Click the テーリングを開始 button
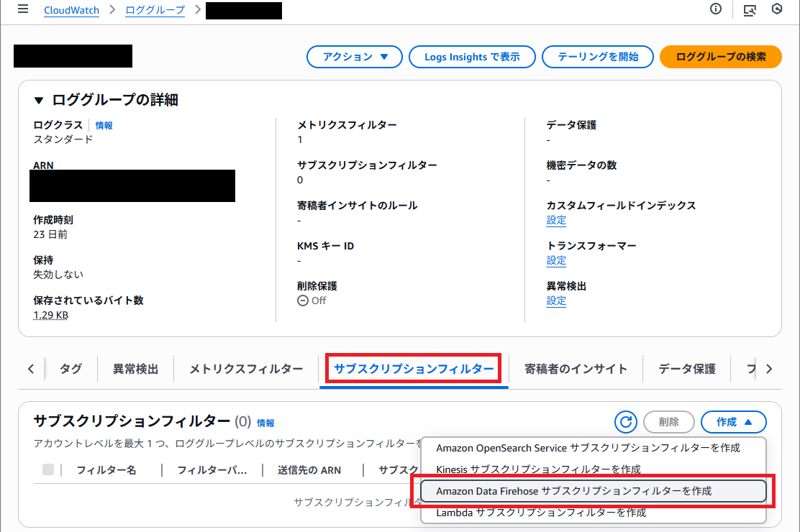Screen dimensions: 800x532 coord(597,57)
